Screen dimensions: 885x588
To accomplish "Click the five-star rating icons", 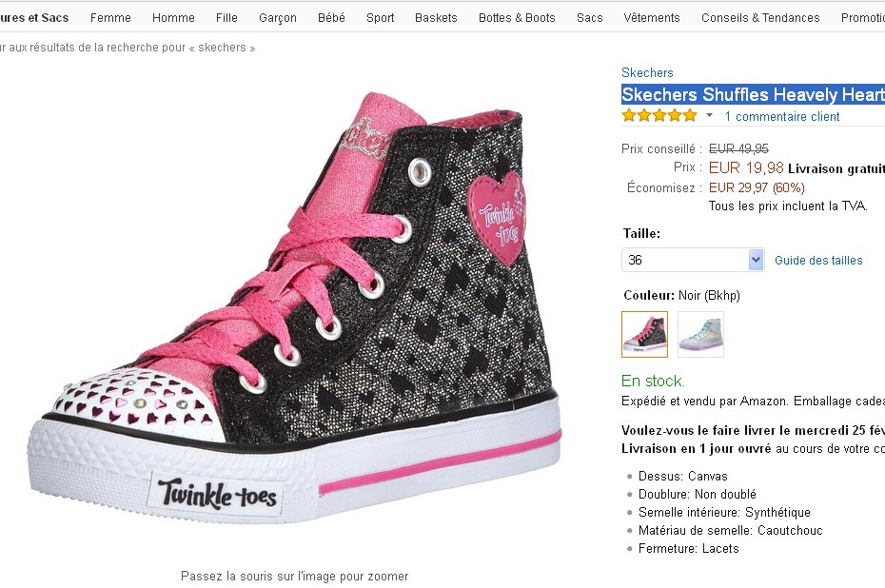I will pos(659,116).
